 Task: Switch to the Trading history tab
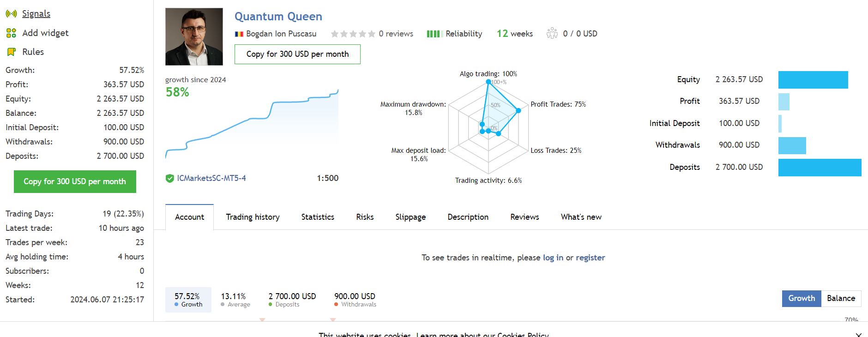253,217
